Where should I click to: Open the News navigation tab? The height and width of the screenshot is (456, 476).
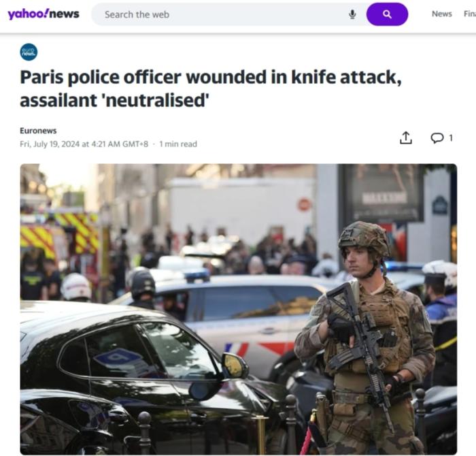coord(442,14)
